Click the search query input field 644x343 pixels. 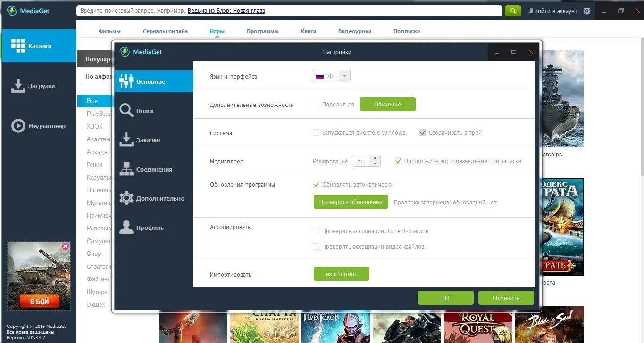click(x=289, y=11)
